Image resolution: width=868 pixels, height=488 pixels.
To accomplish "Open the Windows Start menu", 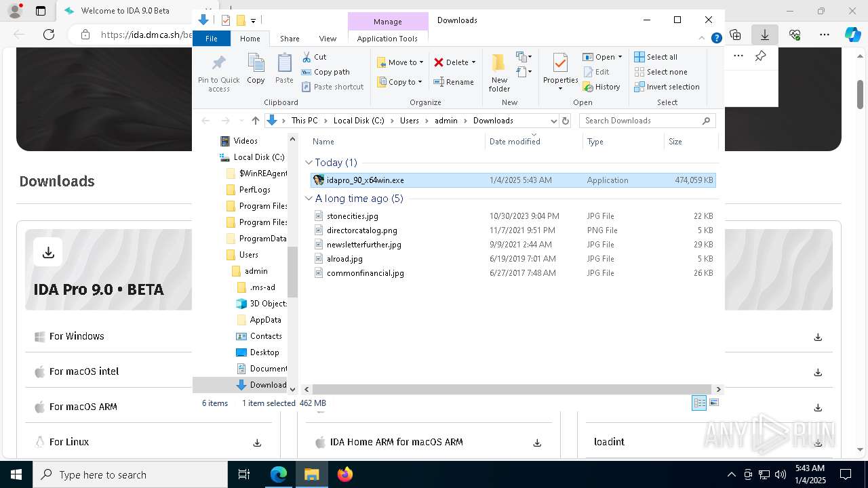I will (16, 474).
